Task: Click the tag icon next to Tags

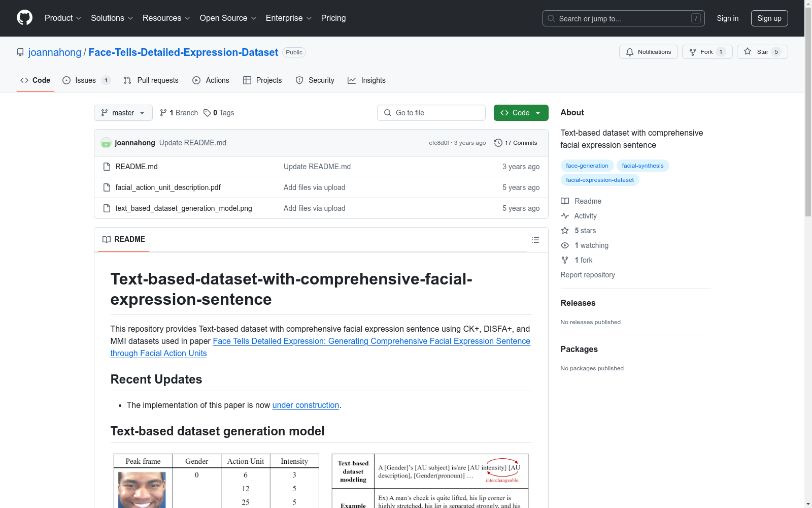Action: [207, 113]
